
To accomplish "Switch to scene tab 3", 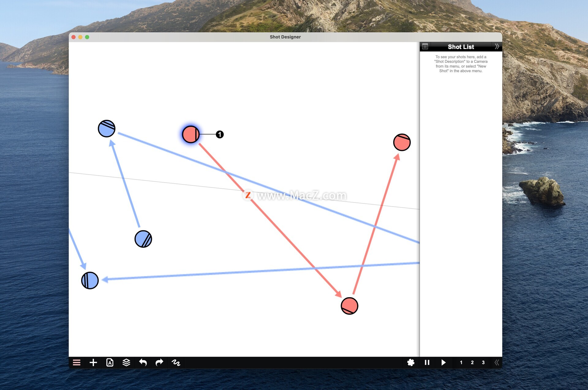I will [x=483, y=362].
